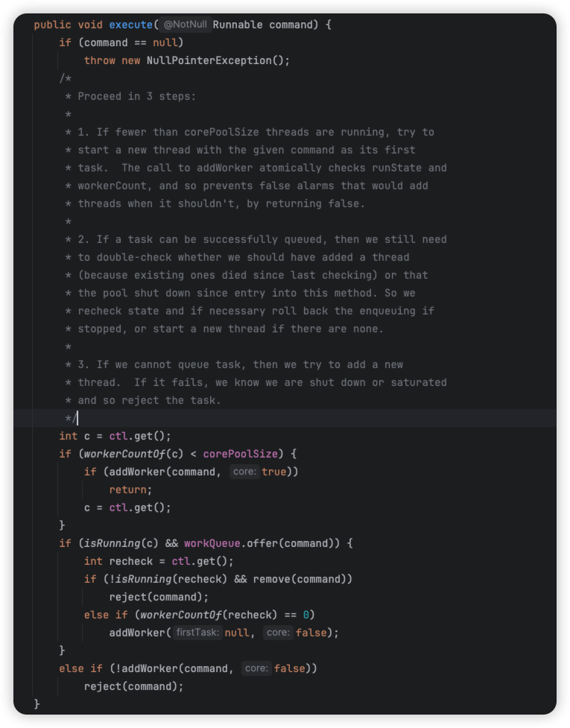Image resolution: width=570 pixels, height=728 pixels.
Task: Click the throw keyword
Action: tap(100, 60)
